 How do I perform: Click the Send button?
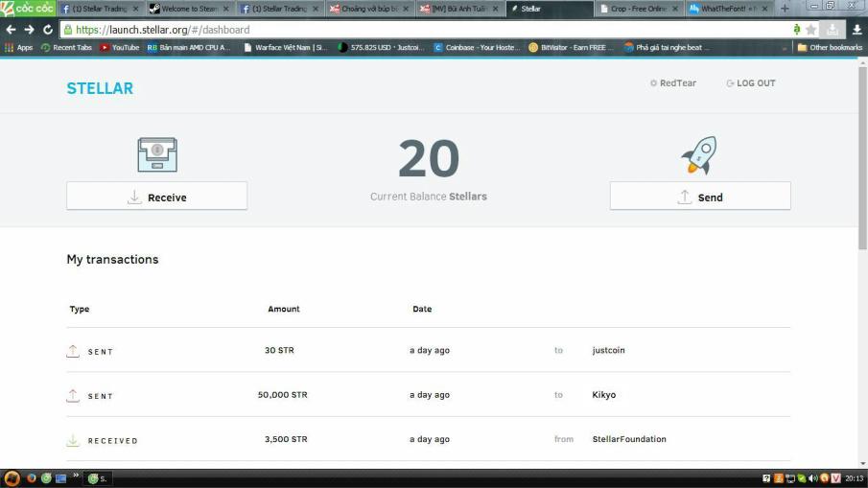(700, 196)
